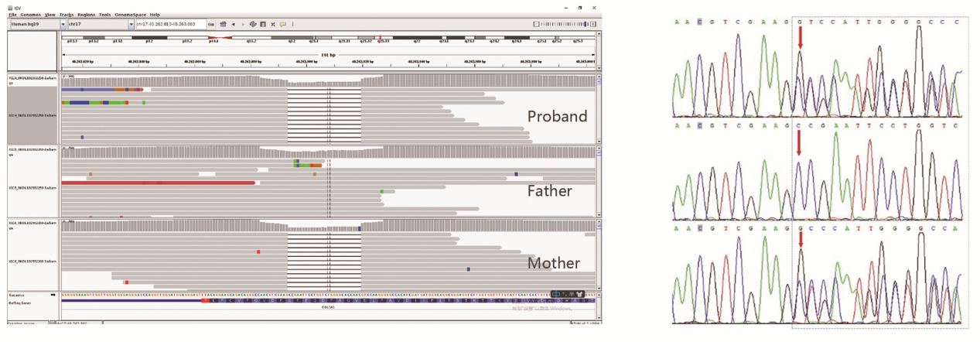980x342 pixels.
Task: Go back with the left arrow icon
Action: tap(234, 24)
